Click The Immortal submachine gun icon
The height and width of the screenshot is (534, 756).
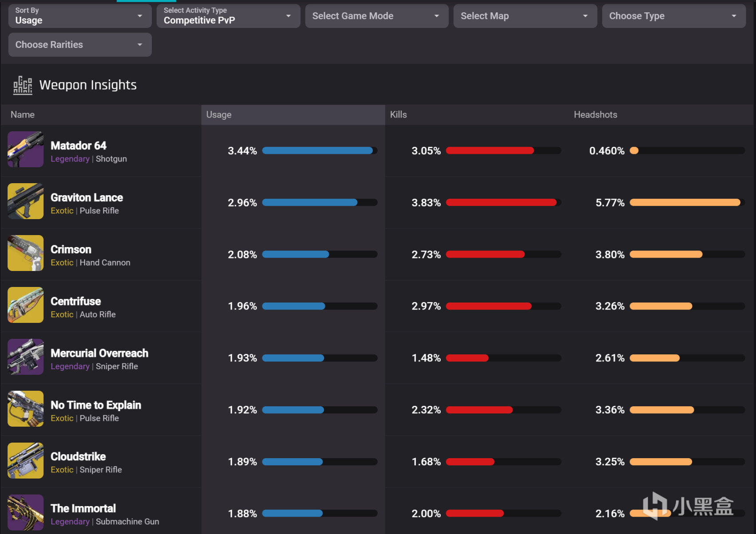click(x=25, y=513)
